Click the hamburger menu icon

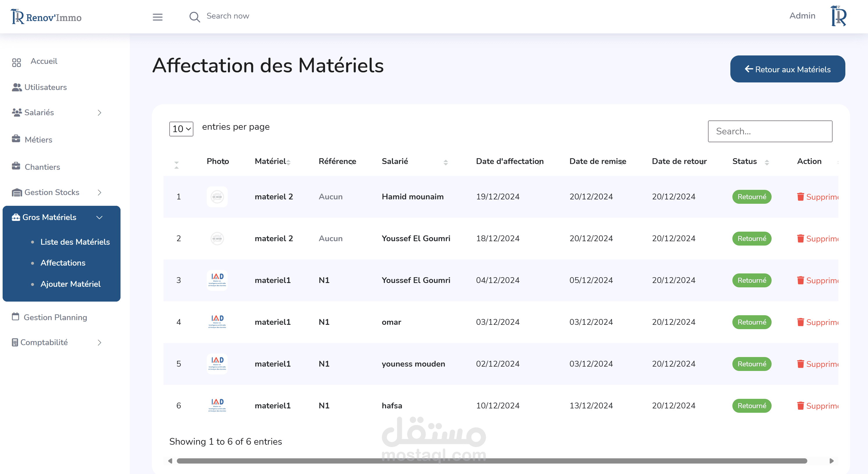point(157,17)
